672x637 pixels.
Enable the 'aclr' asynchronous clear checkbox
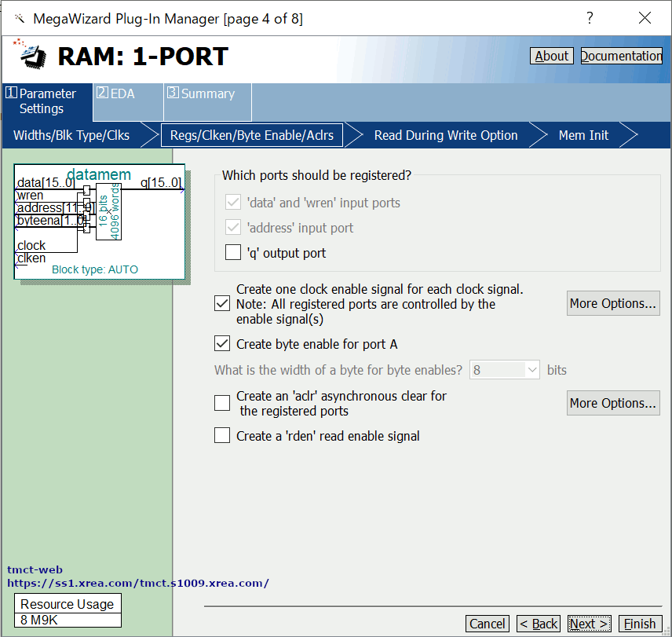[222, 403]
